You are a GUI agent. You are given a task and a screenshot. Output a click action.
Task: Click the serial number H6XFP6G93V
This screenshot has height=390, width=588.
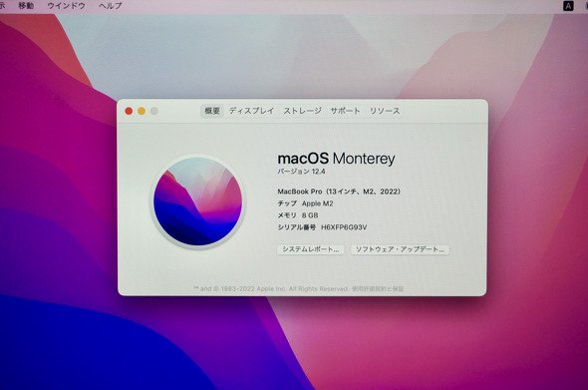point(344,227)
